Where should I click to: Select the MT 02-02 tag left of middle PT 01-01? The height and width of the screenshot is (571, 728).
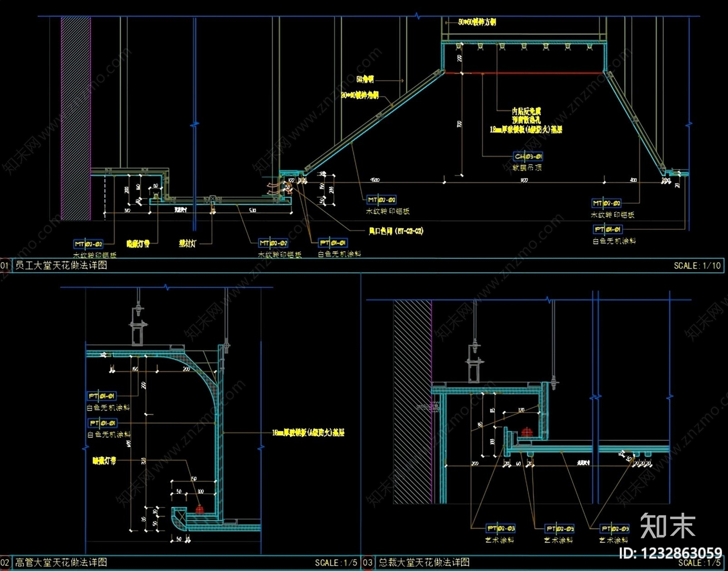pos(273,243)
